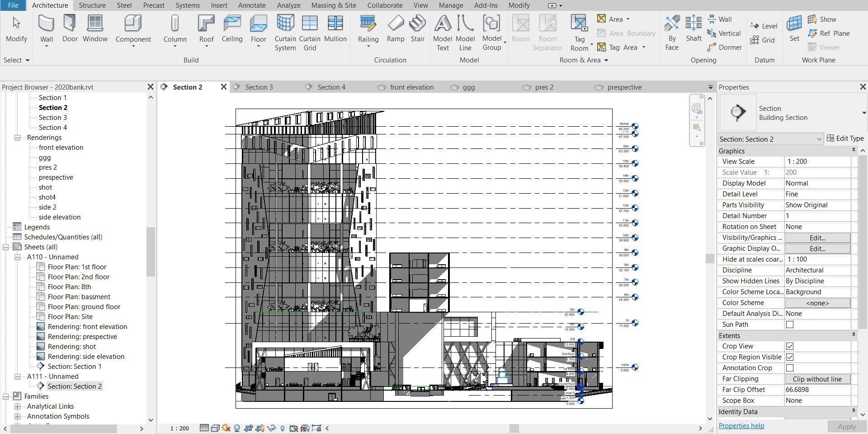Switch to the Annotate ribbon tab

(x=251, y=5)
